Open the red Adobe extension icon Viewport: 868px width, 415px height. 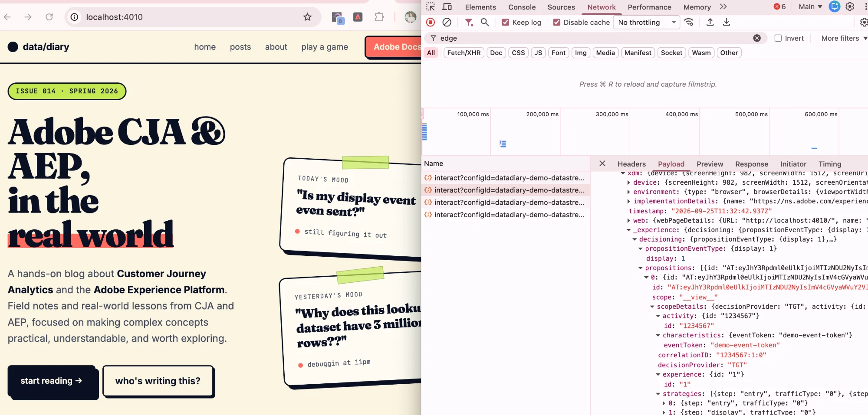(358, 17)
